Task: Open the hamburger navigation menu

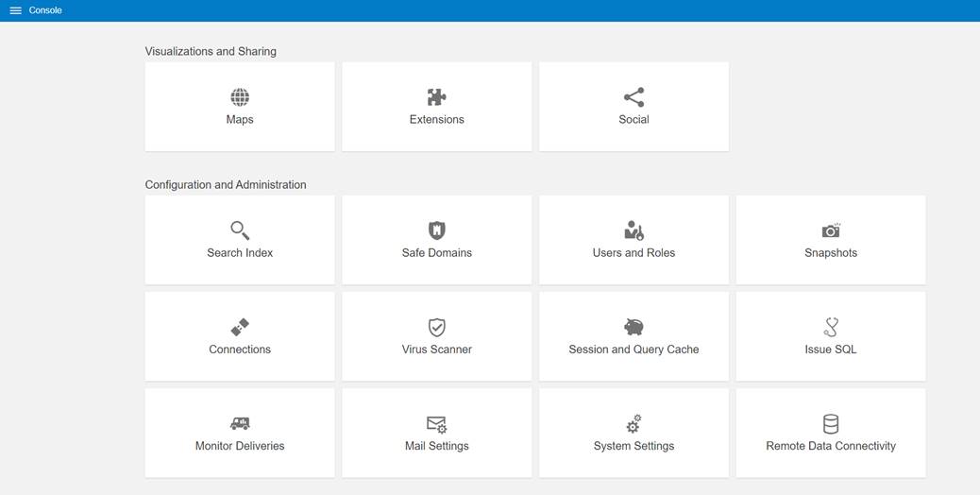Action: tap(16, 10)
